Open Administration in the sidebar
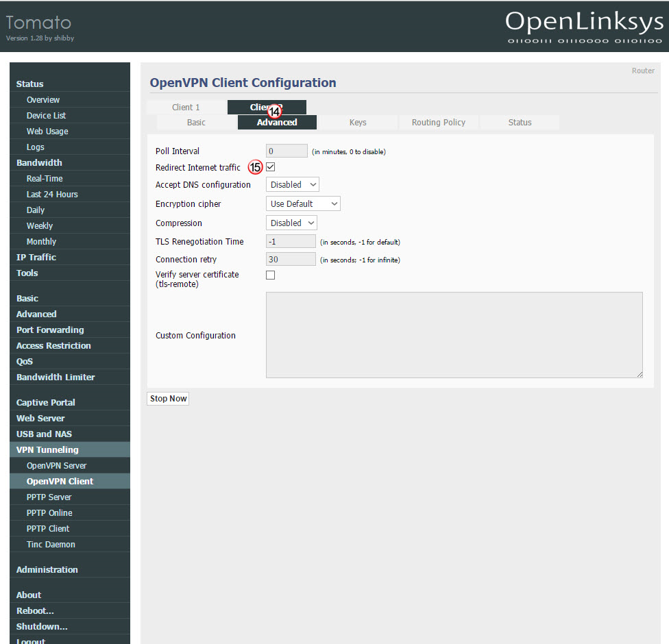669x644 pixels. [70, 569]
